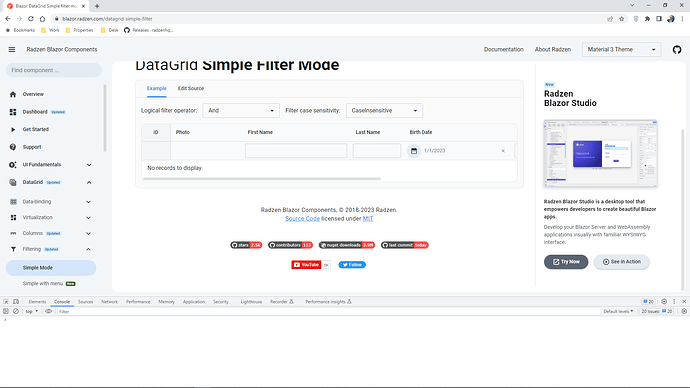Clear the Birth Date filter value
Screen dimensions: 690x388
pyautogui.click(x=503, y=151)
